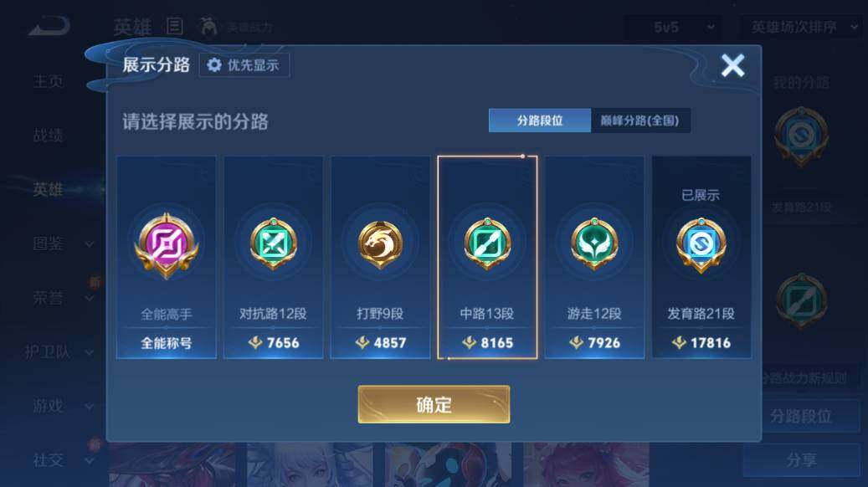Switch to the 巅峰分路(全国) tab
This screenshot has width=868, height=487.
pos(640,120)
